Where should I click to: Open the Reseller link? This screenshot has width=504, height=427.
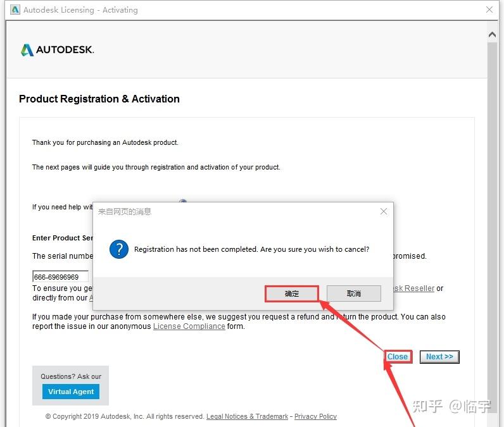(x=413, y=288)
